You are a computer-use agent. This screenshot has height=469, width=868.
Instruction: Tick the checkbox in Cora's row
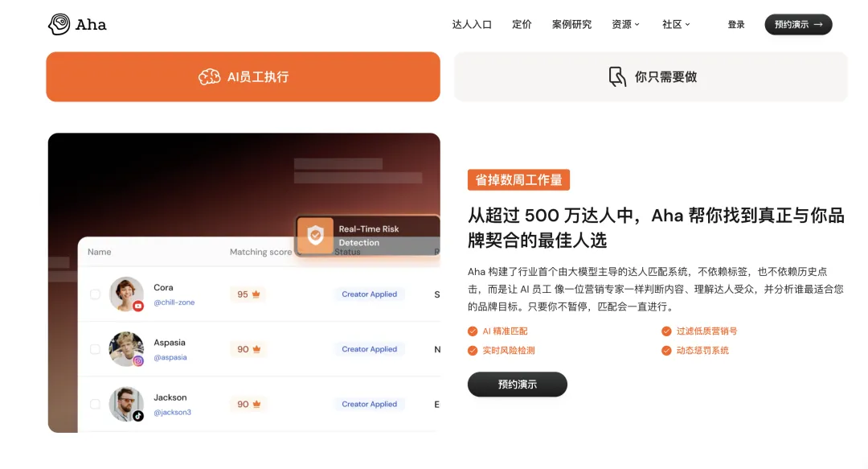click(95, 294)
